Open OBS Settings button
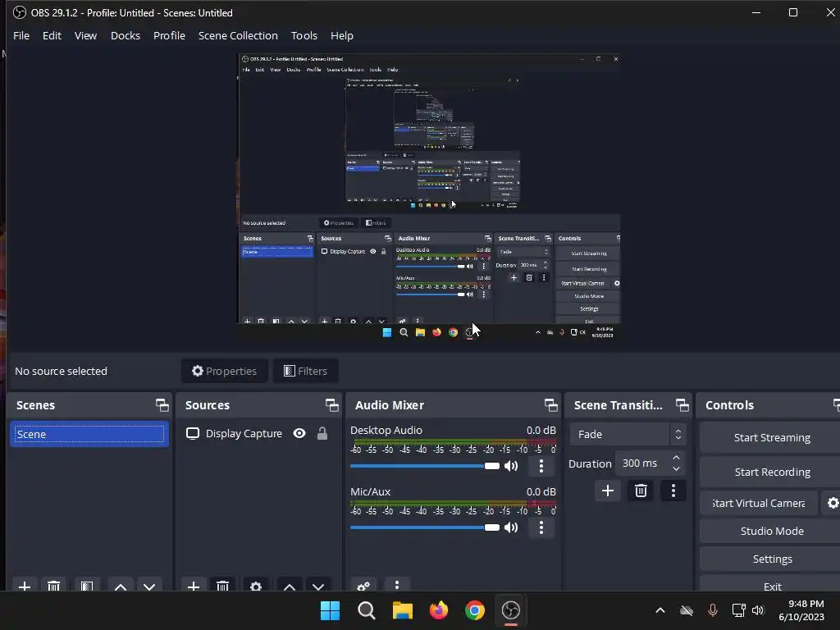Viewport: 840px width, 630px height. tap(771, 559)
